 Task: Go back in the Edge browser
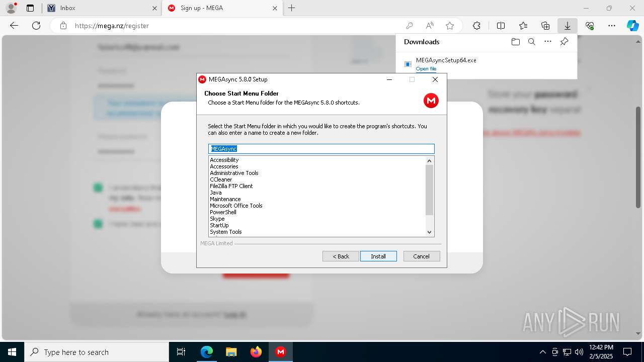click(14, 26)
